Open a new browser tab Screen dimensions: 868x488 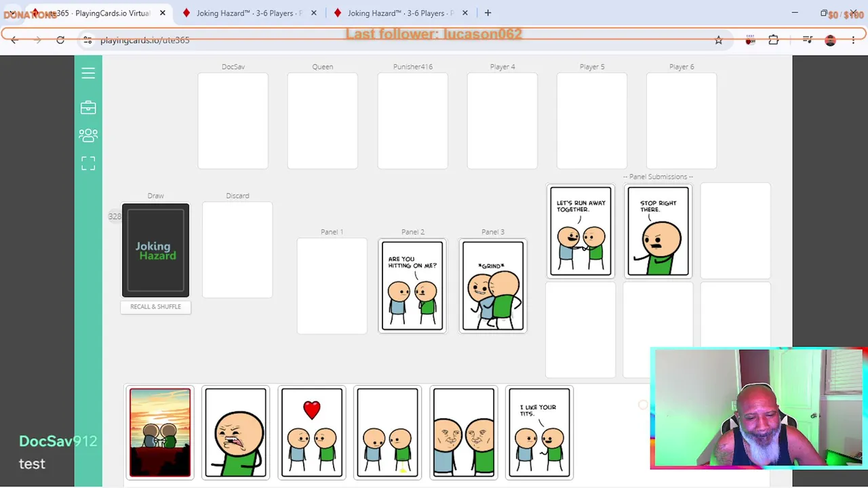(x=488, y=13)
